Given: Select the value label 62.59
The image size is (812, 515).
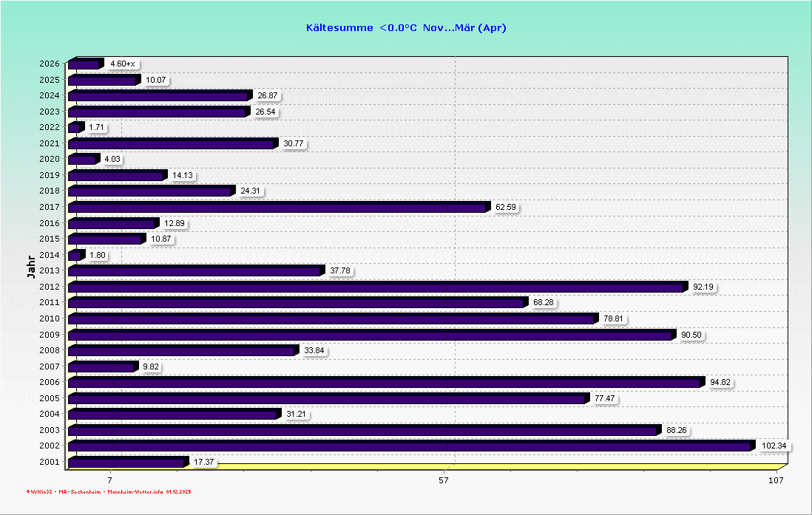Looking at the screenshot, I should 506,208.
